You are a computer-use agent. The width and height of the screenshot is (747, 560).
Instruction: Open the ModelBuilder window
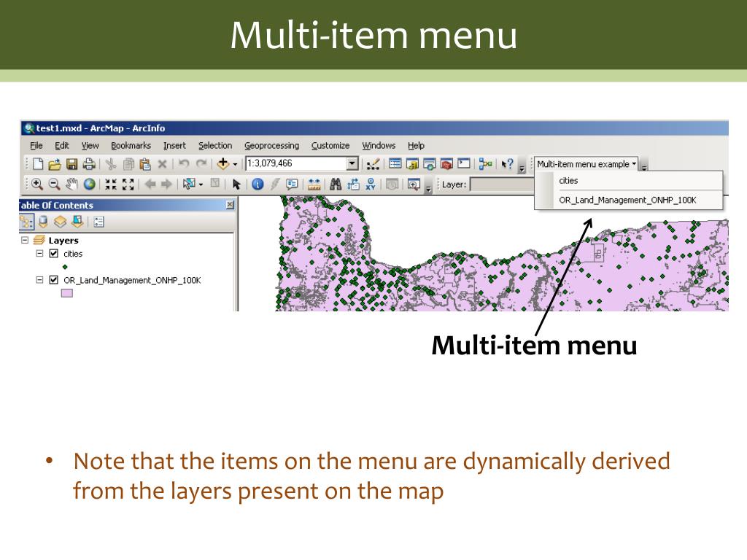485,164
